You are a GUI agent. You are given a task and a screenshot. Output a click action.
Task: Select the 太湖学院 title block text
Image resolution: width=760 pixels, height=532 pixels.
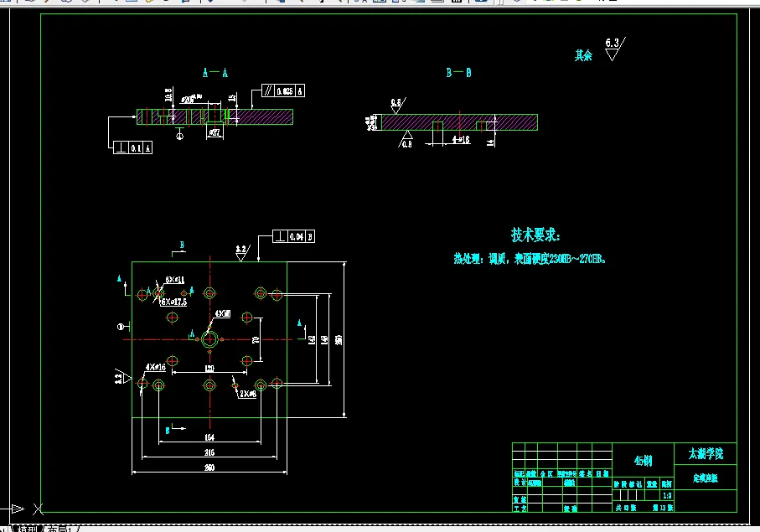click(706, 453)
